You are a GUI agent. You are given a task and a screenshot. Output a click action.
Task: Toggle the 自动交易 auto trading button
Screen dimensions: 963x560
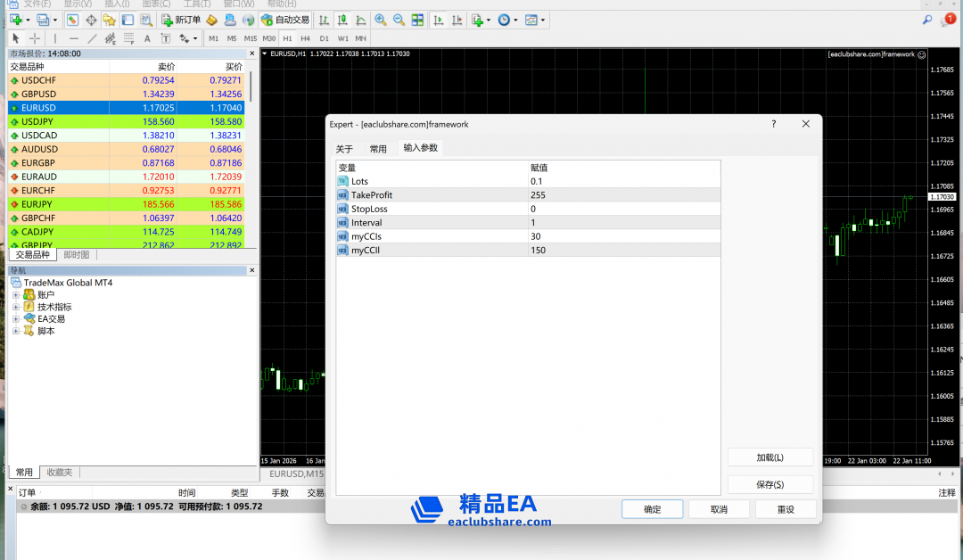click(285, 20)
